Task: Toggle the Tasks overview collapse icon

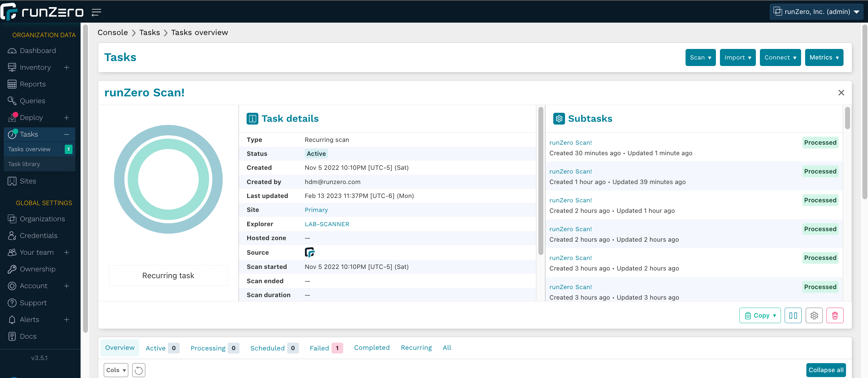Action: point(67,134)
